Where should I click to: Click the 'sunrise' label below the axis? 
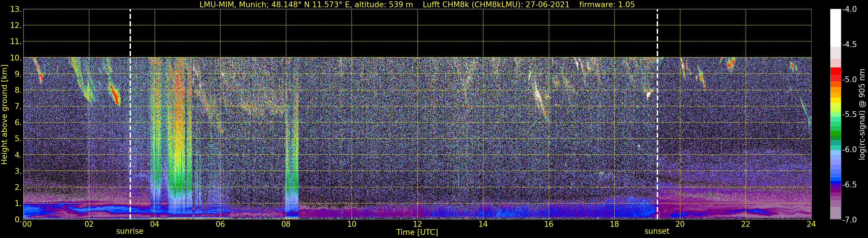[x=130, y=231]
